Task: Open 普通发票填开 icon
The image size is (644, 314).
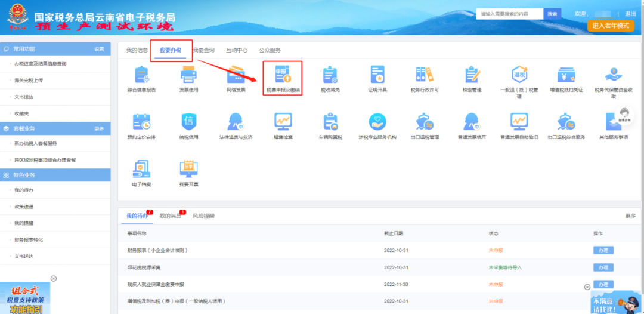Action: click(x=472, y=122)
